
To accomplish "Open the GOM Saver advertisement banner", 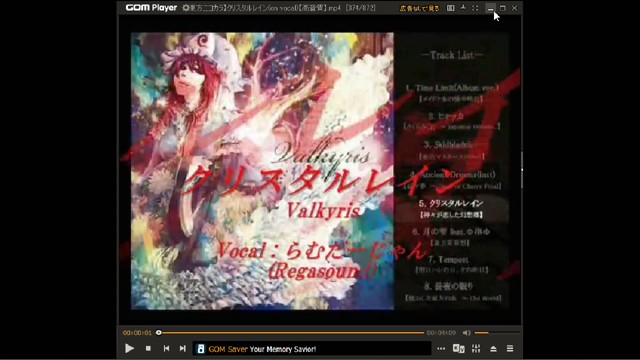I will coord(312,349).
